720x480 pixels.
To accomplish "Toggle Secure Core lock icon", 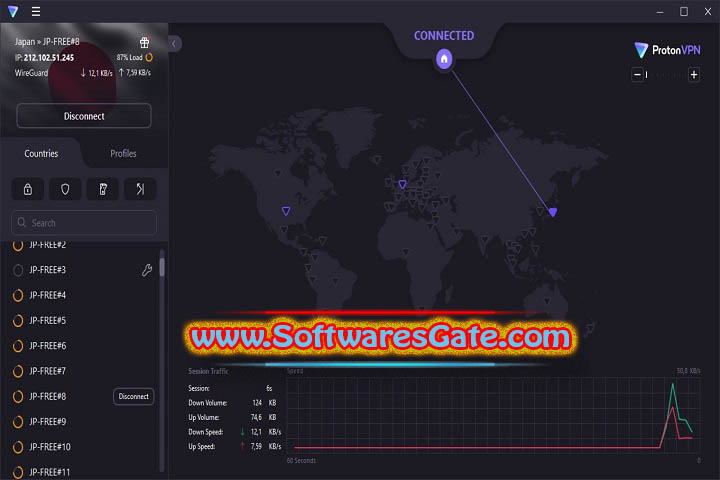I will click(x=28, y=189).
